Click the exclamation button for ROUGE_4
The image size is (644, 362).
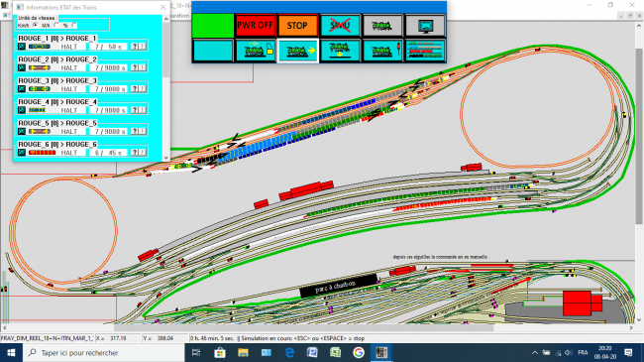click(x=143, y=110)
